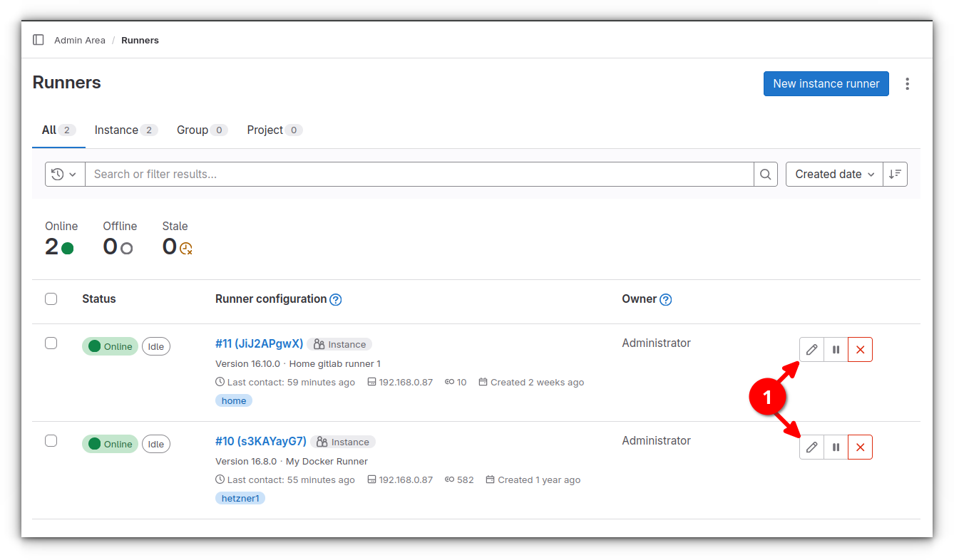Switch to the Instance tab

(x=118, y=130)
